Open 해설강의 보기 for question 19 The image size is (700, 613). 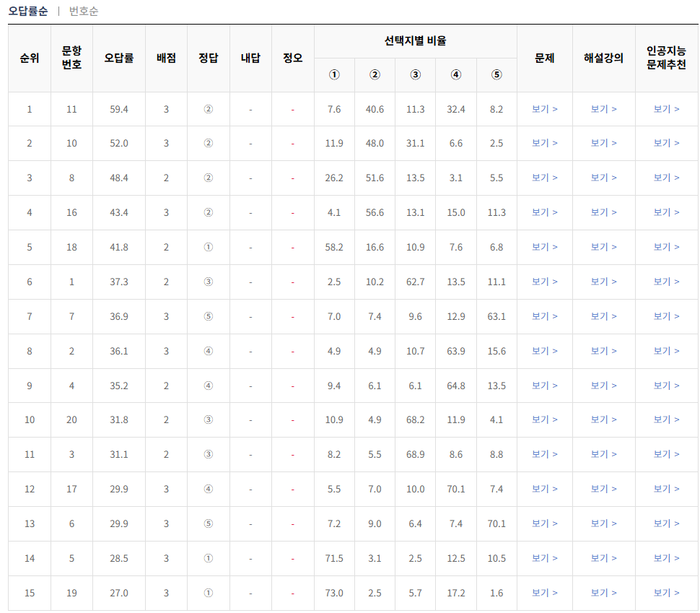pos(603,592)
